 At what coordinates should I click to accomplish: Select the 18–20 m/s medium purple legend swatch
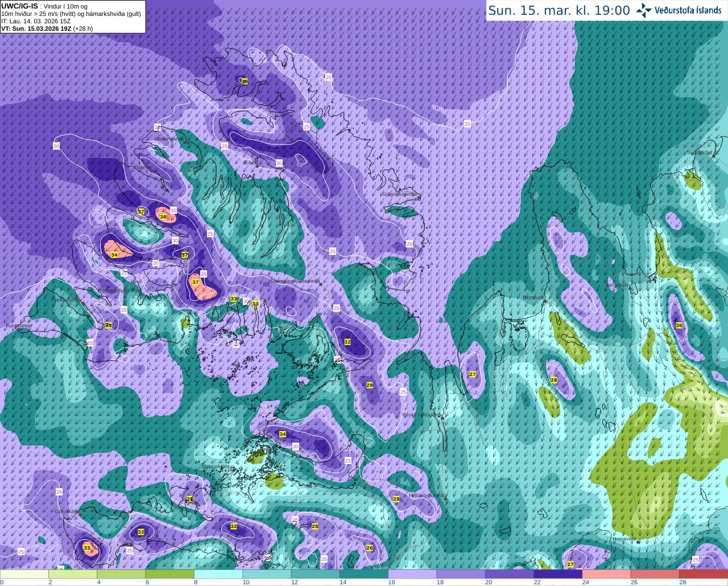click(461, 574)
